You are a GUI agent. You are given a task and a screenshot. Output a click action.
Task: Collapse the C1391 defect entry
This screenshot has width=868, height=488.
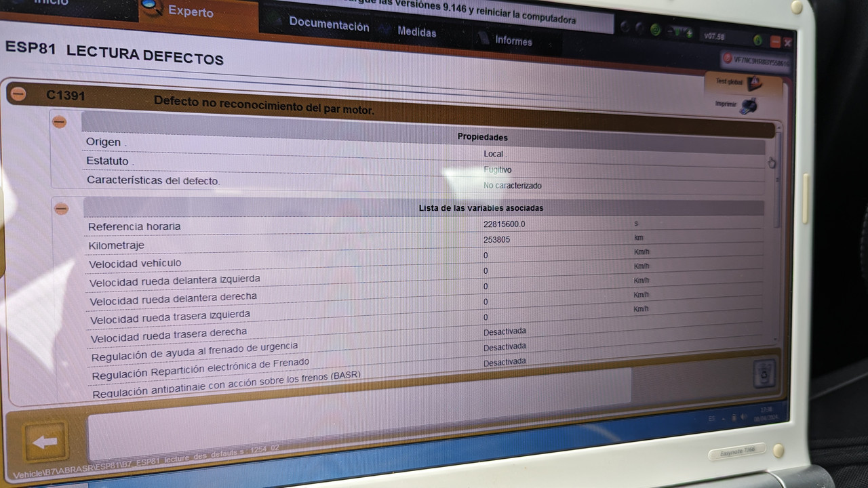[18, 94]
